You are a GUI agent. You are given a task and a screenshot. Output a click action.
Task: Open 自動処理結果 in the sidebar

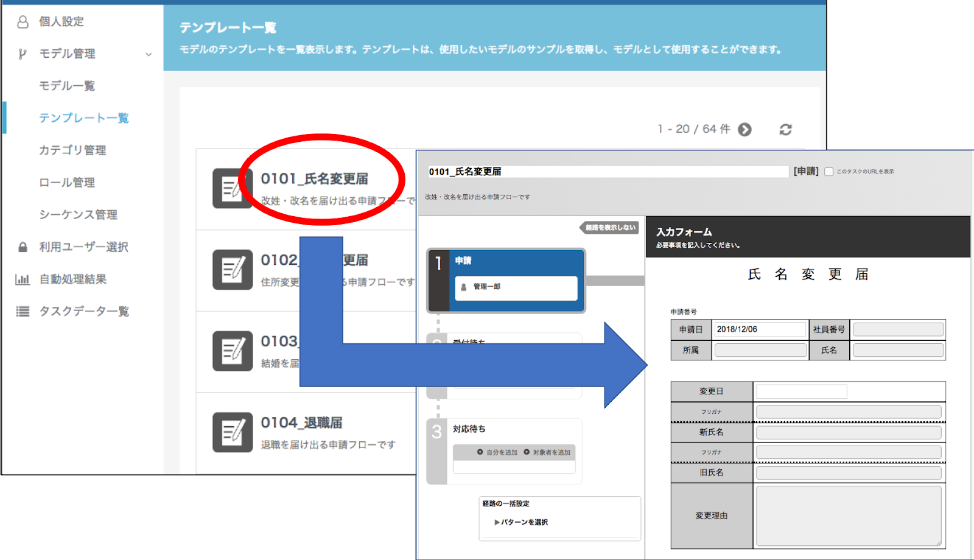pos(72,279)
